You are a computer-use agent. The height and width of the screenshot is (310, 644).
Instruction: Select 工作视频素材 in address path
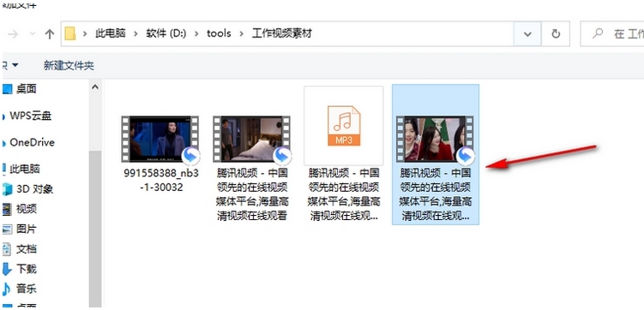282,33
